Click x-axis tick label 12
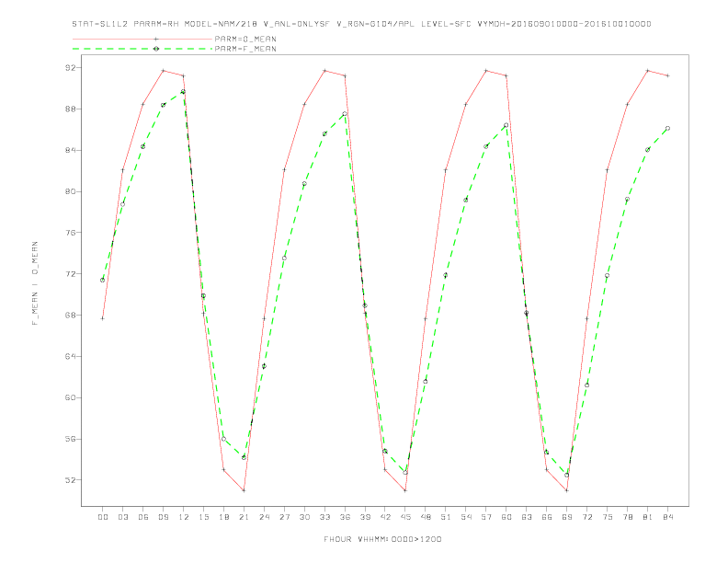Viewport: 728px width, 563px height. [184, 517]
